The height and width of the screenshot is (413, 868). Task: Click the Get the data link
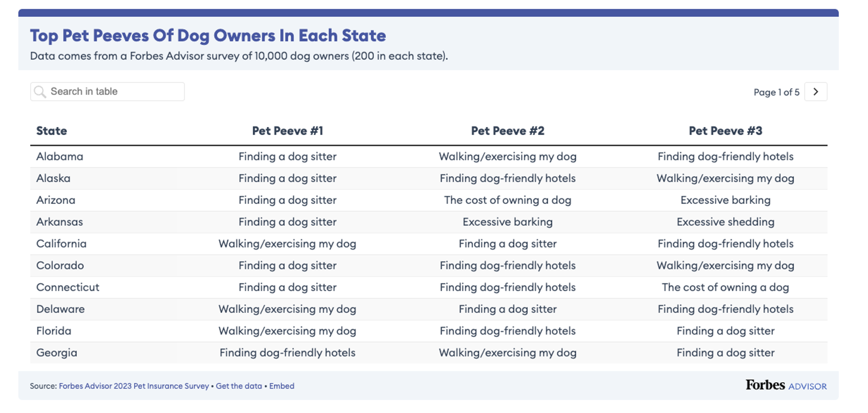coord(239,386)
